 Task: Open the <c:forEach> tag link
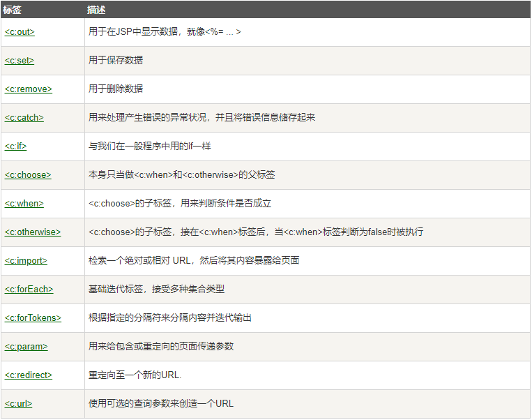(29, 289)
